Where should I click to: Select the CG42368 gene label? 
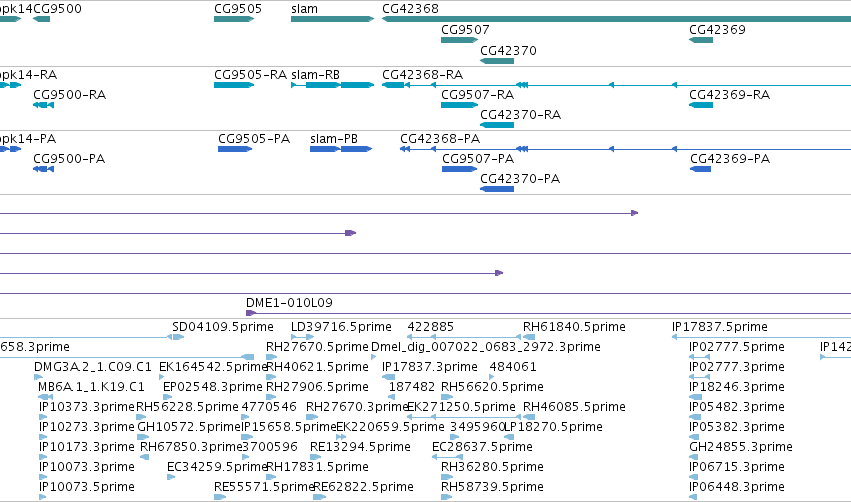(x=410, y=9)
